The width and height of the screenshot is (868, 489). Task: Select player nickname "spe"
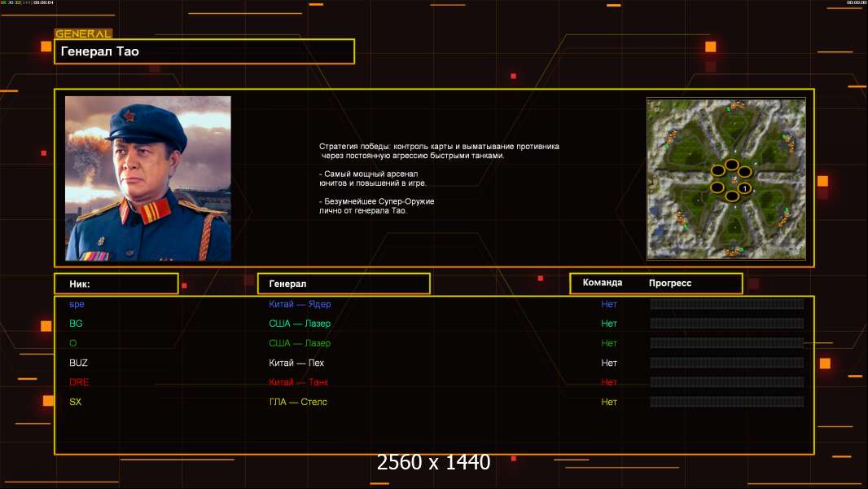coord(77,304)
